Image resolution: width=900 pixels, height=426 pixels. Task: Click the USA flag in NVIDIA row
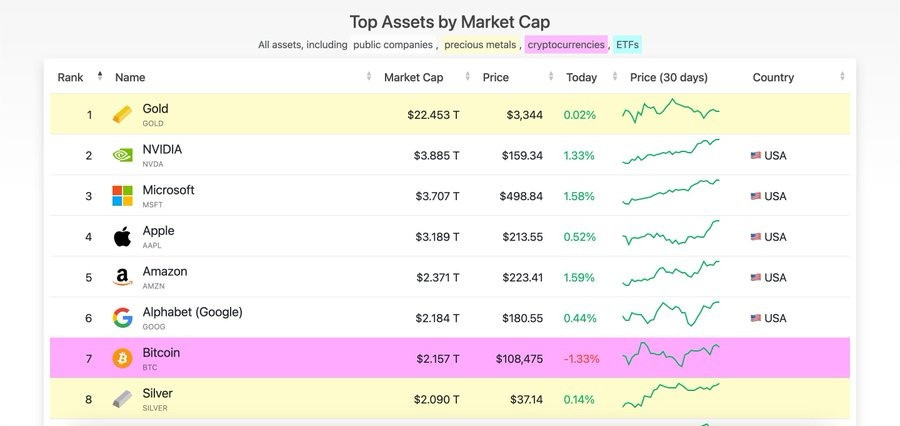click(756, 156)
